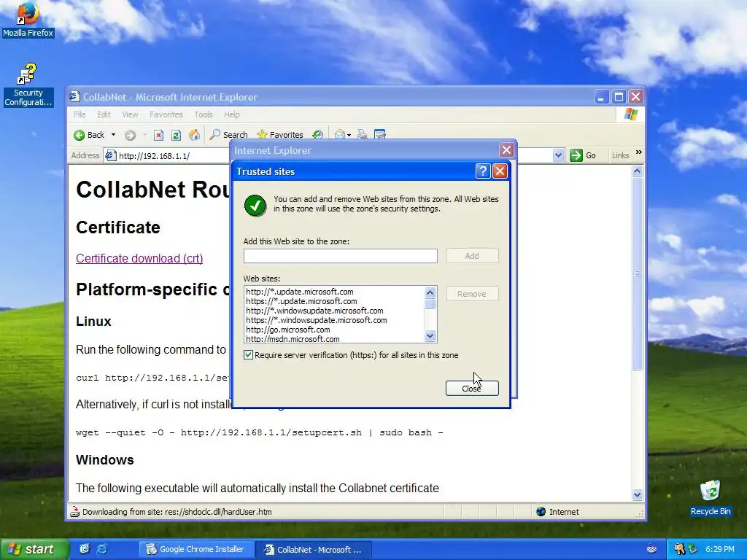This screenshot has height=560, width=747.
Task: Click the Search magnifier toolbar button
Action: [228, 135]
